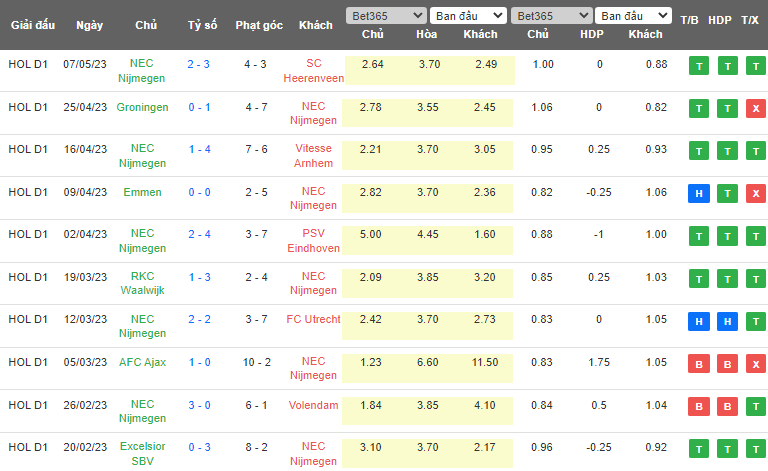
Task: Click the T/B red B badge for 05/03/23
Action: [699, 364]
